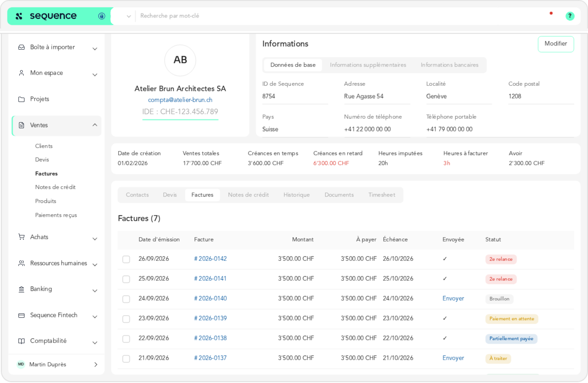Screen dimensions: 588x383
Task: Click the red notification dot
Action: click(551, 13)
